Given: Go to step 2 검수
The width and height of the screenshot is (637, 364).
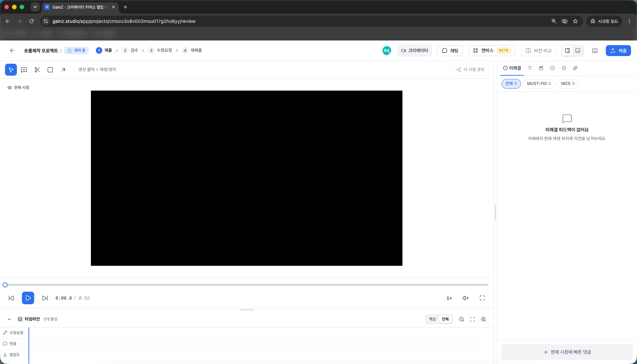Looking at the screenshot, I should point(130,50).
